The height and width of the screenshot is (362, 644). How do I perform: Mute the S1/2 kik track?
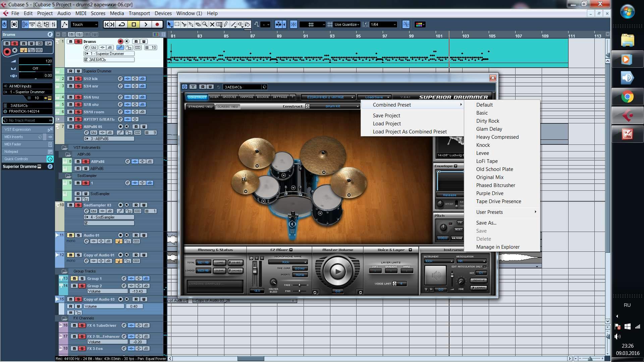(x=71, y=79)
